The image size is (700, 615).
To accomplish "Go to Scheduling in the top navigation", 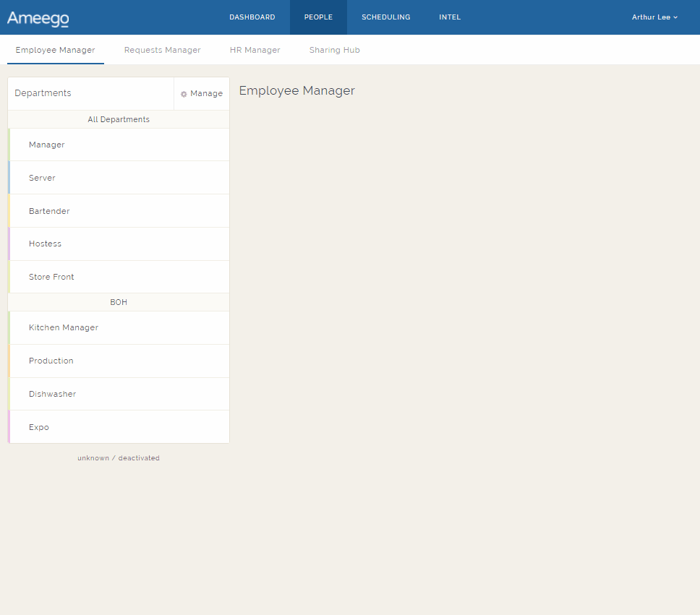I will tap(385, 17).
